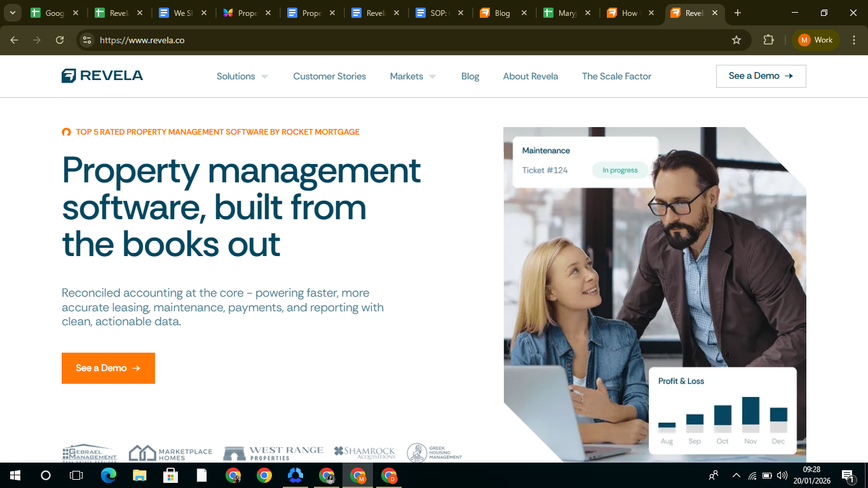The height and width of the screenshot is (488, 868).
Task: Switch to the Goog spreadsheet tab
Action: 55,13
